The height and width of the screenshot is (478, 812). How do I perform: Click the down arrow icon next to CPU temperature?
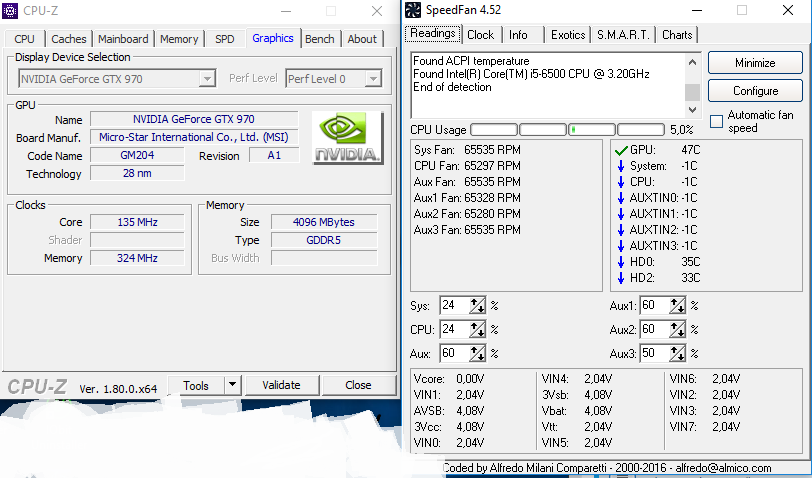coord(621,182)
